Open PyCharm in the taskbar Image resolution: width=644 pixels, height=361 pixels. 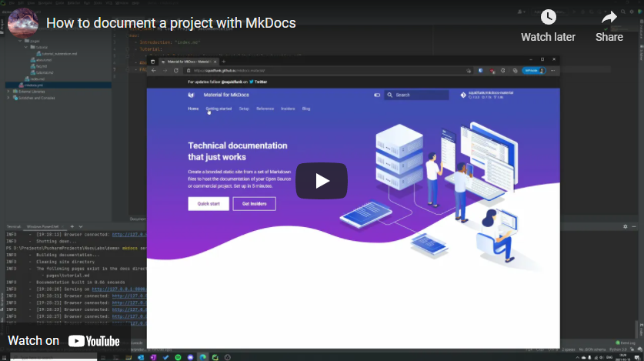click(x=215, y=357)
